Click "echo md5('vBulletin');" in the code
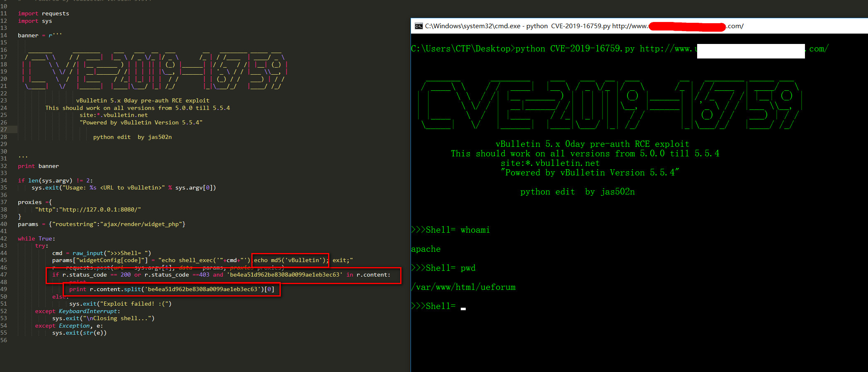The height and width of the screenshot is (372, 868). [x=291, y=260]
